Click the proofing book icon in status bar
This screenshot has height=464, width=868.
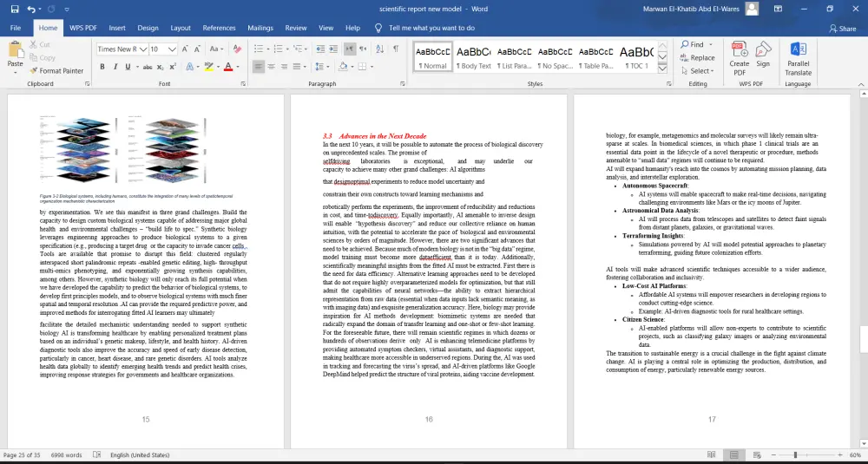click(x=97, y=455)
